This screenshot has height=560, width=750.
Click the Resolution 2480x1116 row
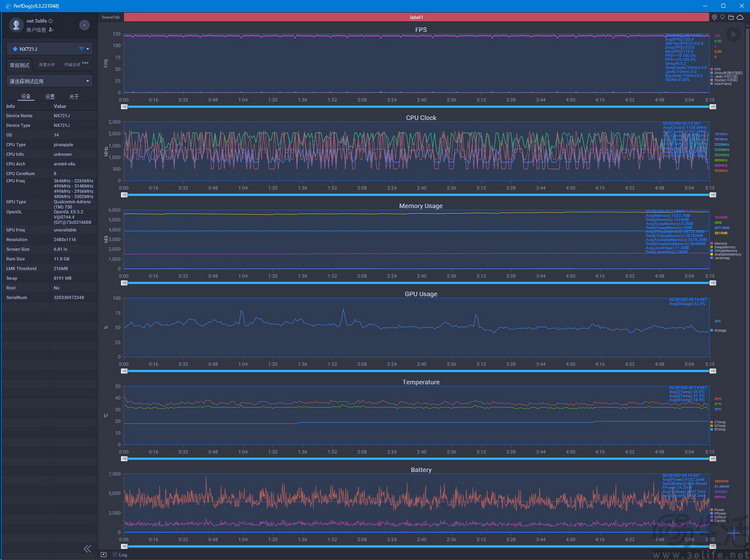pos(50,240)
